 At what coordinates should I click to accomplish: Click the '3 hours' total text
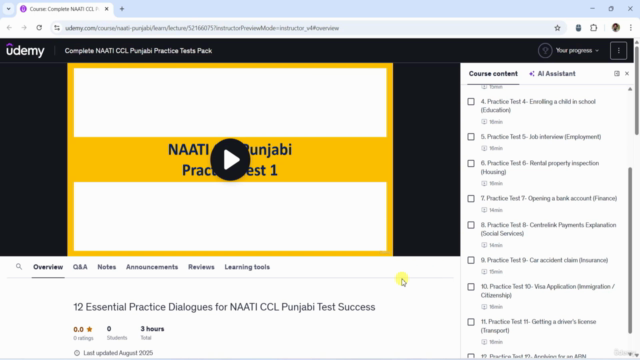pos(152,329)
